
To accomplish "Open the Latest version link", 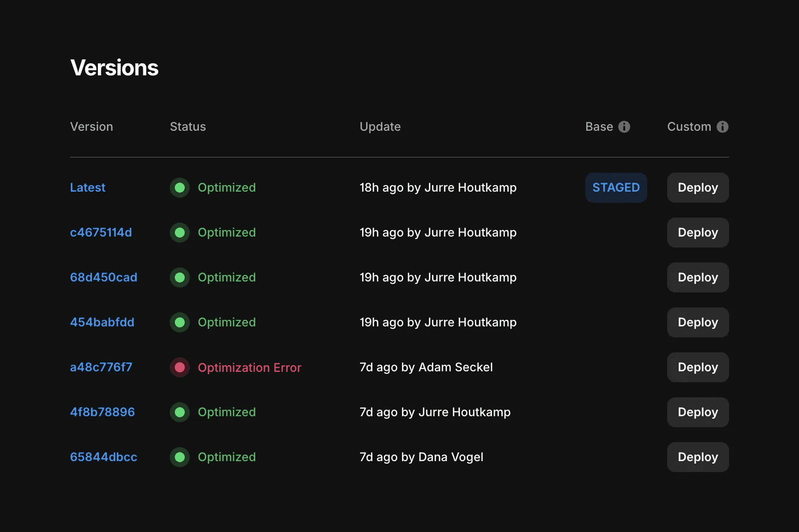I will point(88,188).
